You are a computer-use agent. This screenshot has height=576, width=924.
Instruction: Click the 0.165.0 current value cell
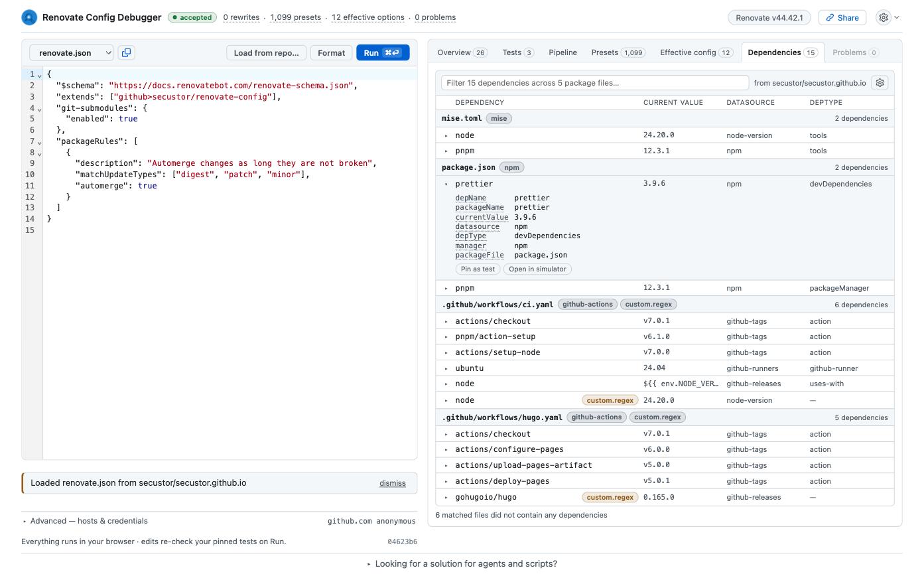pyautogui.click(x=659, y=497)
